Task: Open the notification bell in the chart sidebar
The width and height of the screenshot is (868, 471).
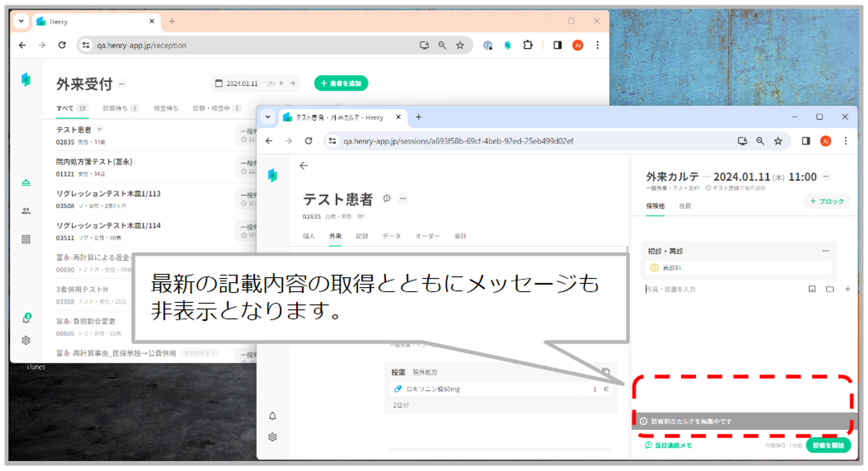Action: pos(273,416)
